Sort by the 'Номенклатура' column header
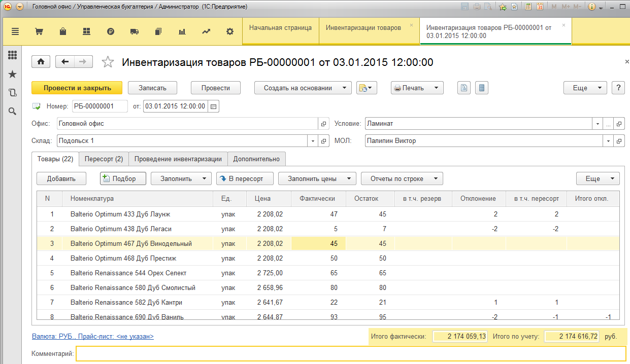The image size is (630, 364). (x=138, y=199)
